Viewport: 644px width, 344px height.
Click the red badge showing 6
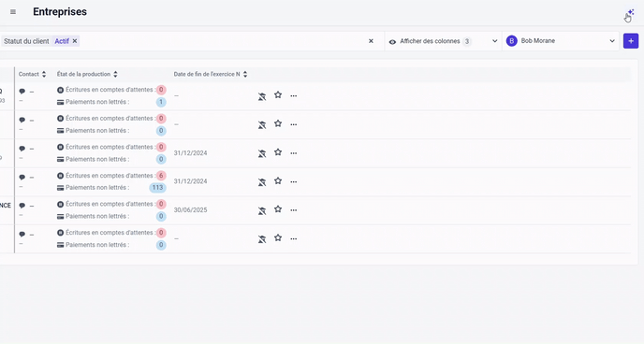161,176
